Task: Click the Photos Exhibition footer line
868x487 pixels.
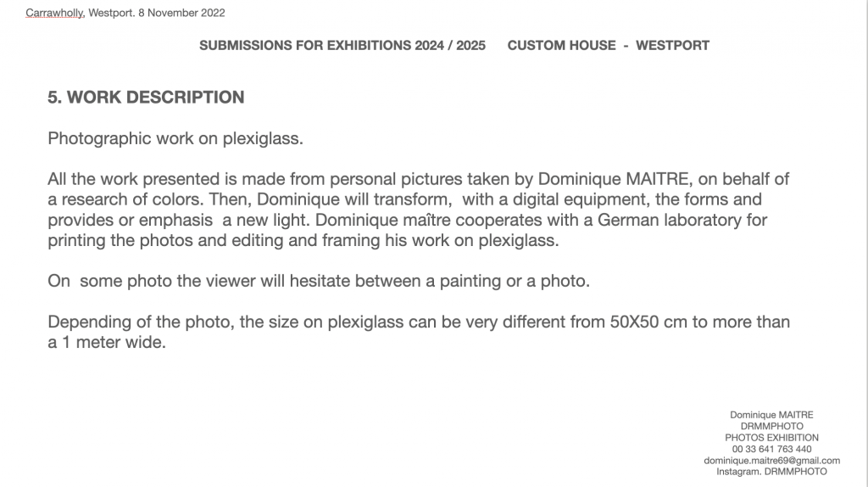Action: point(771,438)
